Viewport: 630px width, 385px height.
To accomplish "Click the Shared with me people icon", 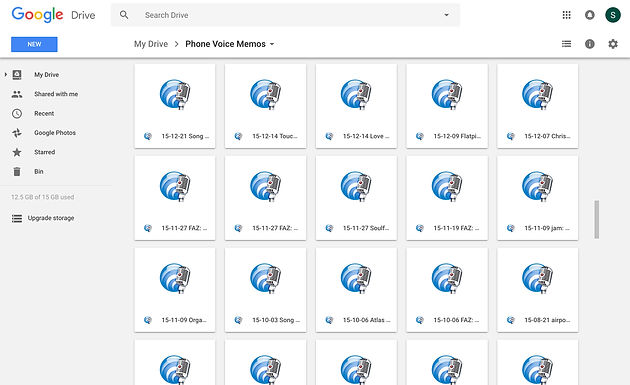I will pyautogui.click(x=17, y=94).
